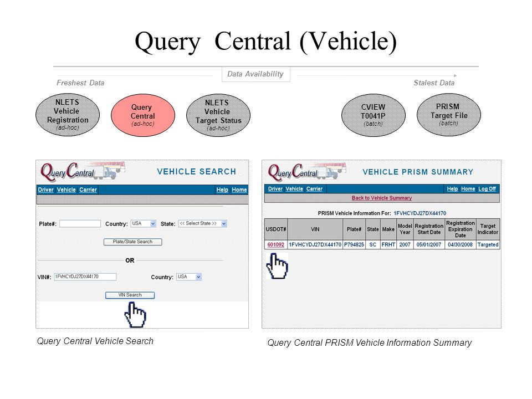Select the NLETS Vehicle Target Status oval
The height and width of the screenshot is (399, 532).
[x=218, y=115]
